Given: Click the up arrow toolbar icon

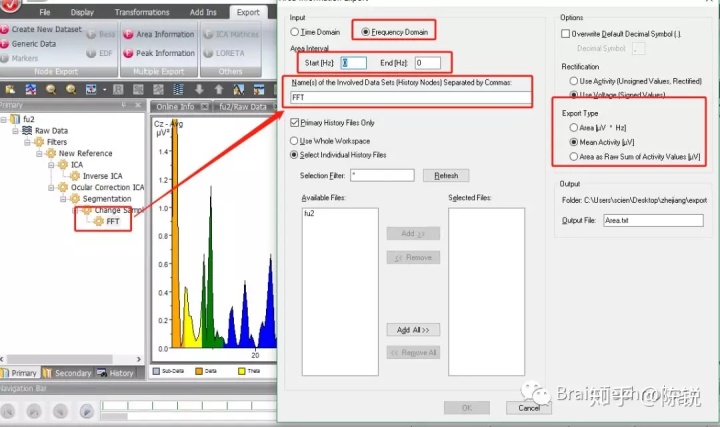Looking at the screenshot, I should coord(219,89).
